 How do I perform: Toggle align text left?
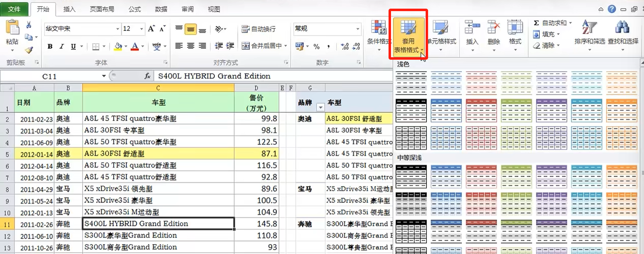click(179, 46)
